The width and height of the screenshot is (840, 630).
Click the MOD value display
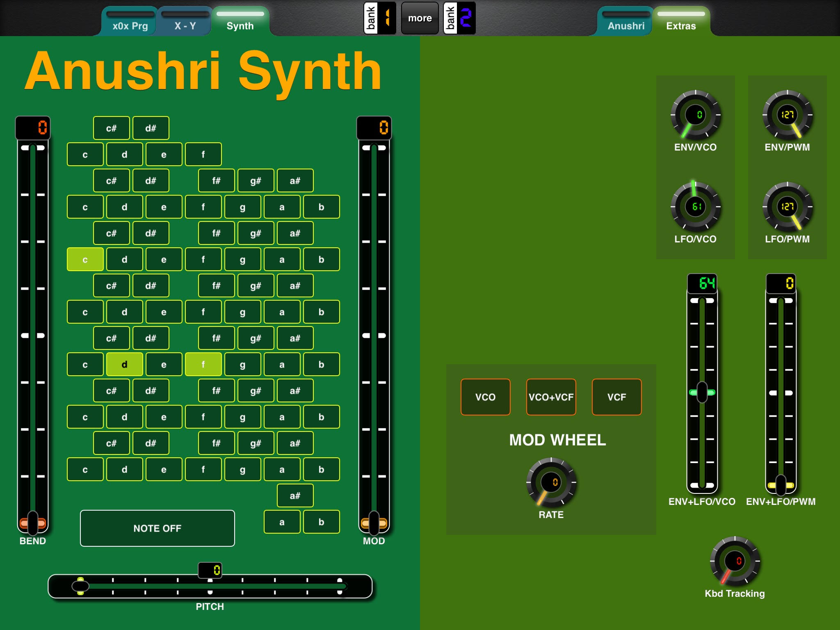click(374, 128)
